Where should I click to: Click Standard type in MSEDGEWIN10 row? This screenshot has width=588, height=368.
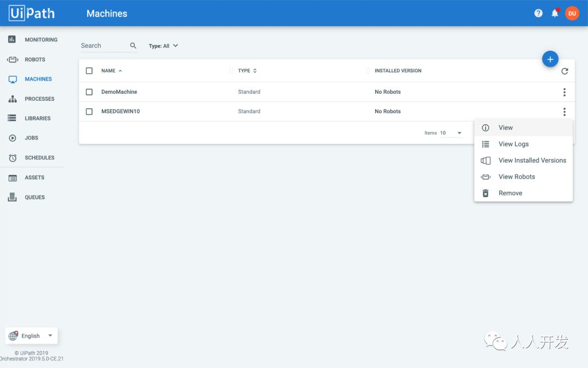click(x=249, y=112)
